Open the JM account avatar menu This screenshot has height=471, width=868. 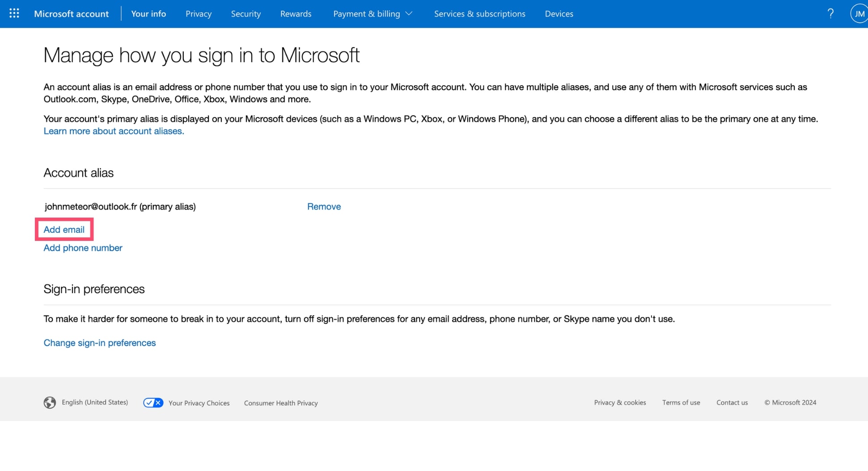pyautogui.click(x=859, y=13)
